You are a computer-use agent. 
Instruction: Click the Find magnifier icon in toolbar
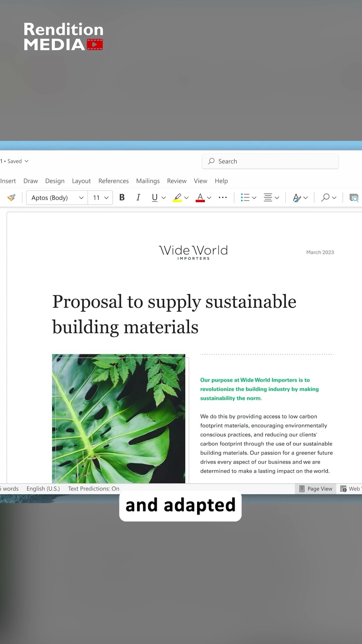[x=325, y=198]
